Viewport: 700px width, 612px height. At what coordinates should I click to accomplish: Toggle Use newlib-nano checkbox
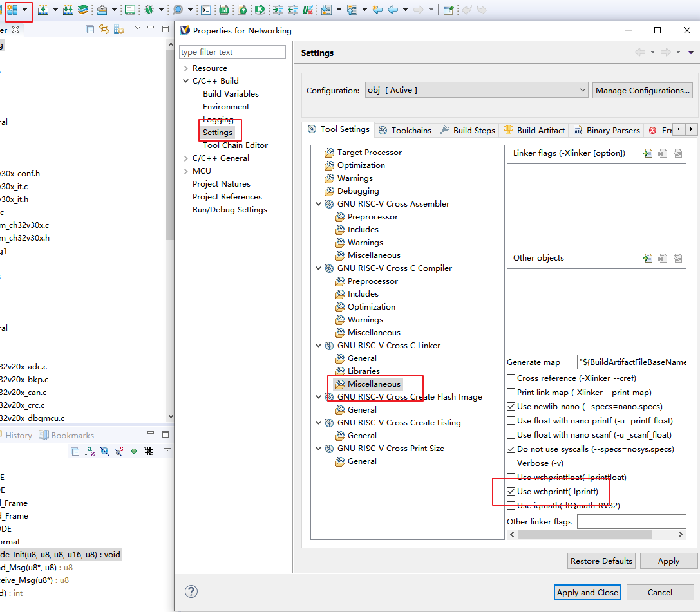pos(511,407)
